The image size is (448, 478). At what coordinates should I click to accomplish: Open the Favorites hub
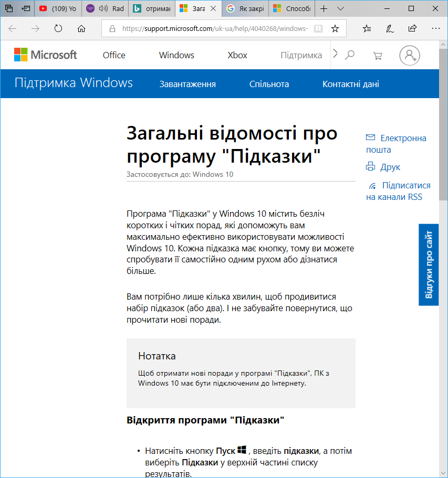tap(367, 29)
